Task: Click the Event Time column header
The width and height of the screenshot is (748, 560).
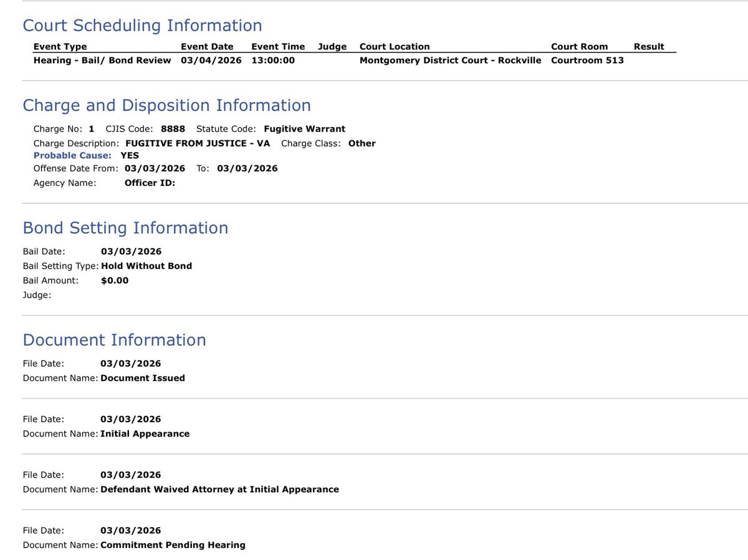Action: point(278,47)
